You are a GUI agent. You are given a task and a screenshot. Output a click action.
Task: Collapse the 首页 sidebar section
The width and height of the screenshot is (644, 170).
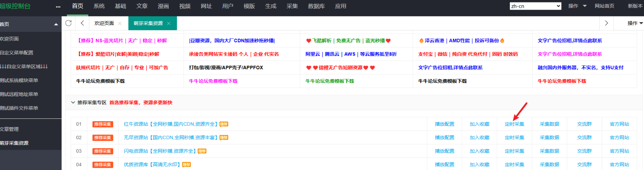56,25
